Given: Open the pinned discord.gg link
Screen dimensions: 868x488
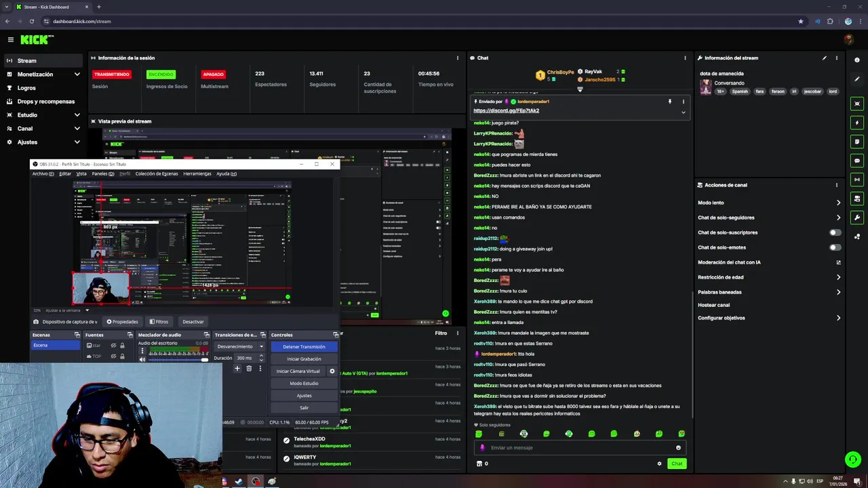Looking at the screenshot, I should pyautogui.click(x=506, y=110).
